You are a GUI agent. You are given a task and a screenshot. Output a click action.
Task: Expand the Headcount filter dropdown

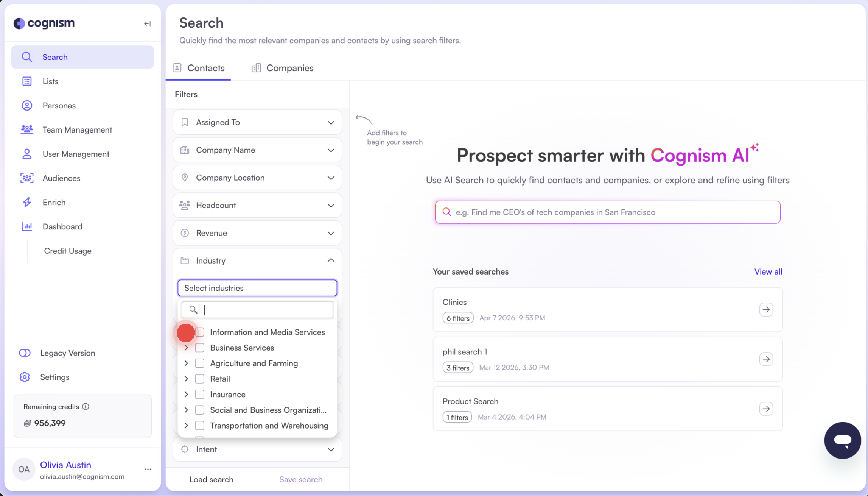[331, 206]
